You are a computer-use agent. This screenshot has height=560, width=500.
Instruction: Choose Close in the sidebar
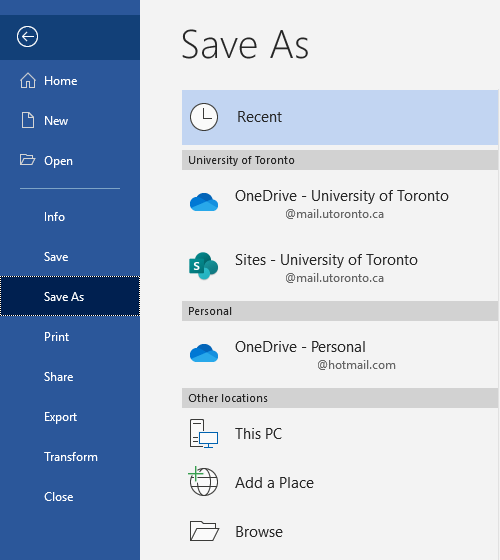[x=70, y=497]
